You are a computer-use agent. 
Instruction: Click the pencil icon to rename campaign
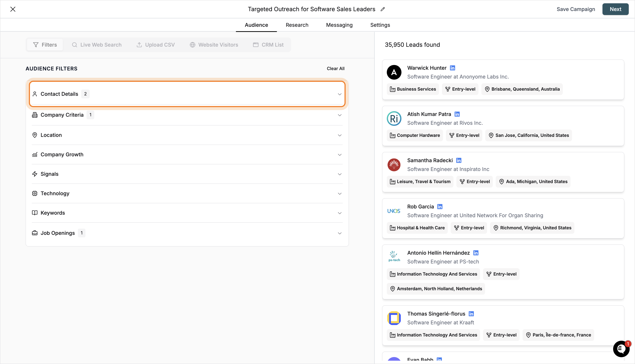[383, 9]
